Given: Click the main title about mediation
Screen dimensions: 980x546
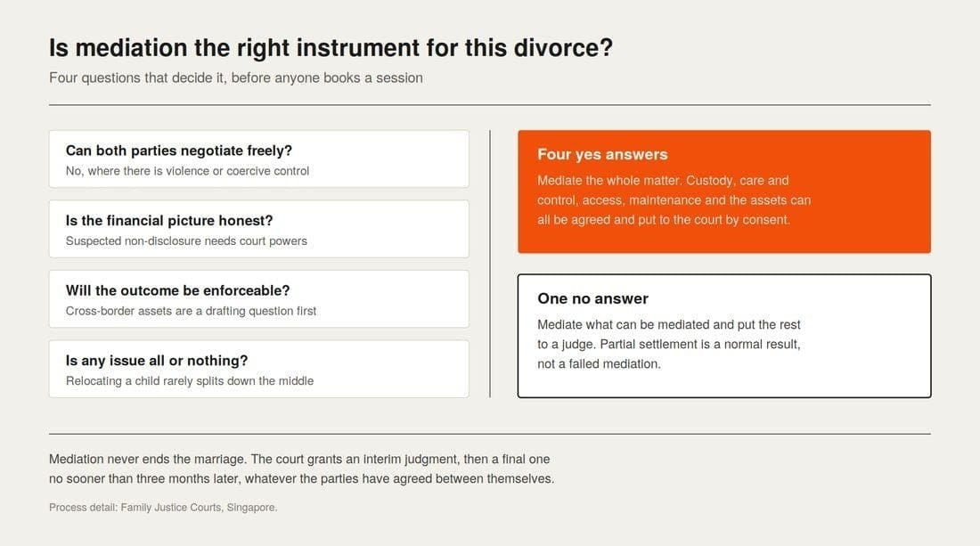Looking at the screenshot, I should (x=331, y=48).
